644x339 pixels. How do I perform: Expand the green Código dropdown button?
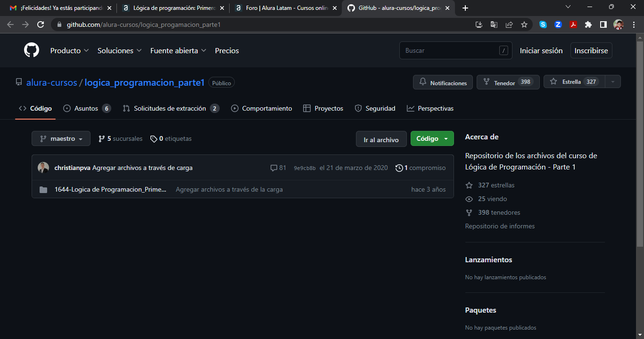[432, 138]
